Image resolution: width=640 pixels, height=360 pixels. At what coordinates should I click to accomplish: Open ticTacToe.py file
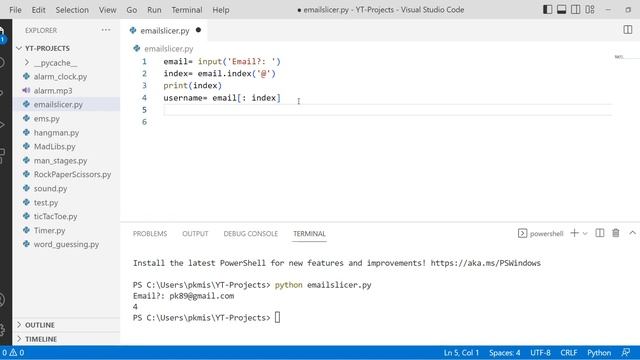click(x=56, y=216)
